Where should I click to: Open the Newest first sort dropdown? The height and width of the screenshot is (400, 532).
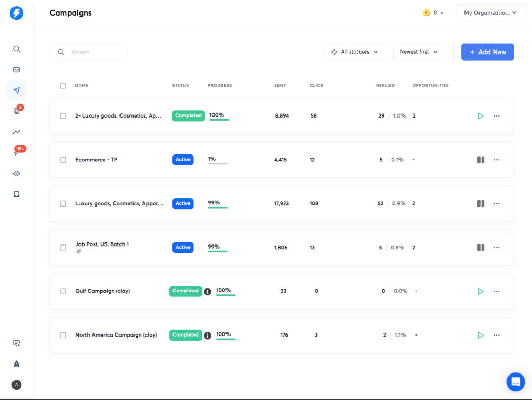point(419,52)
